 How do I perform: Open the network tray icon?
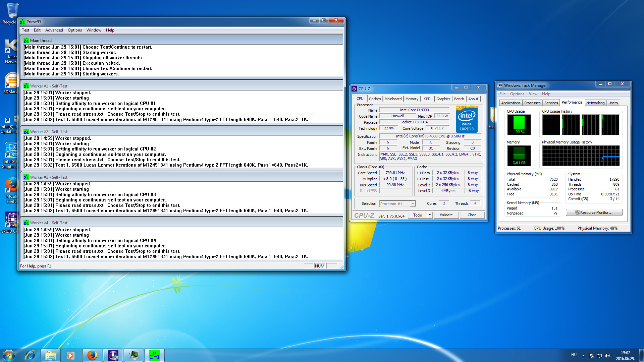click(x=599, y=356)
